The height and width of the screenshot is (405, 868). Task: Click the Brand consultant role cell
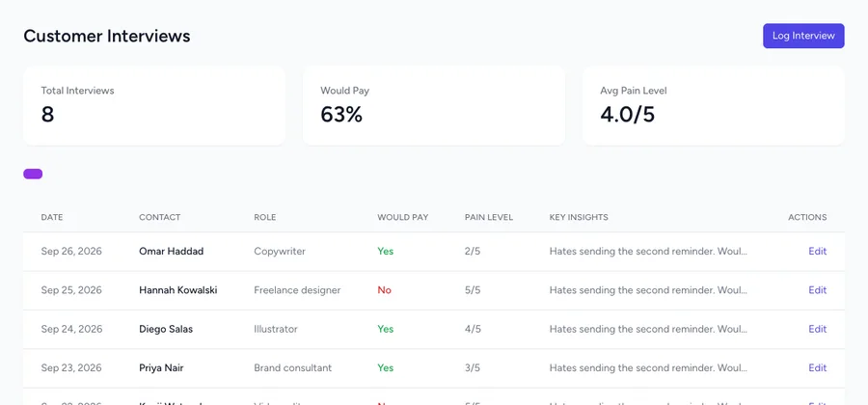(293, 367)
